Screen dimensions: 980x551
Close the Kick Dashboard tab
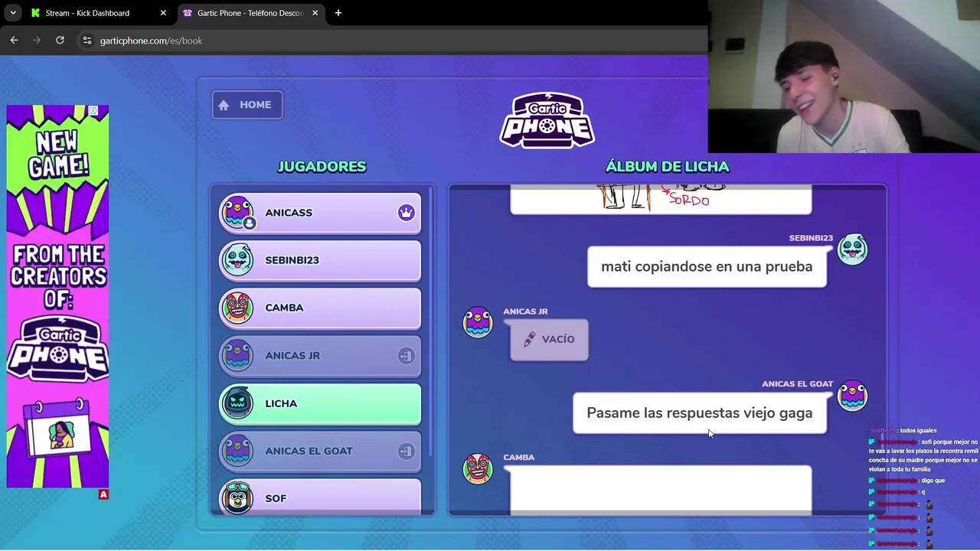point(163,13)
